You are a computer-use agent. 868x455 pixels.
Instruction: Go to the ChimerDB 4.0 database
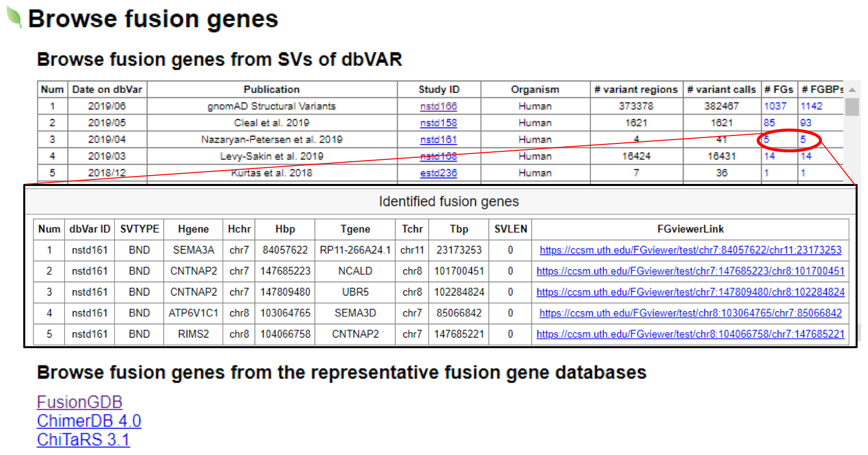coord(89,421)
